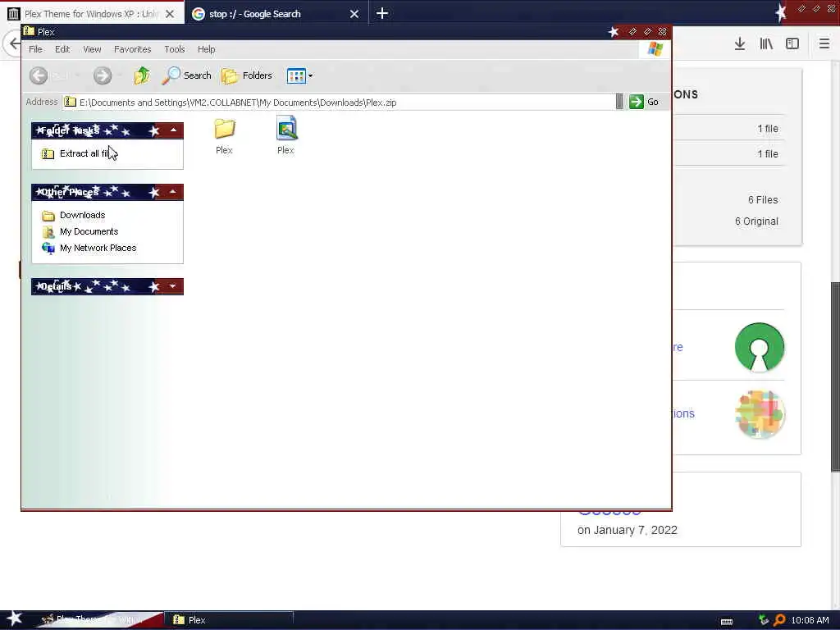Click the 6 Original entry
The height and width of the screenshot is (630, 840).
756,221
